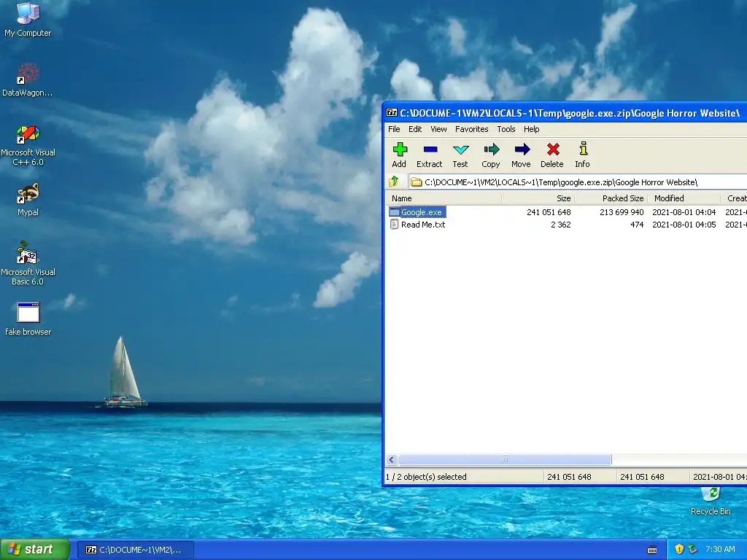Launch the Mypal browser shortcut

pyautogui.click(x=28, y=193)
